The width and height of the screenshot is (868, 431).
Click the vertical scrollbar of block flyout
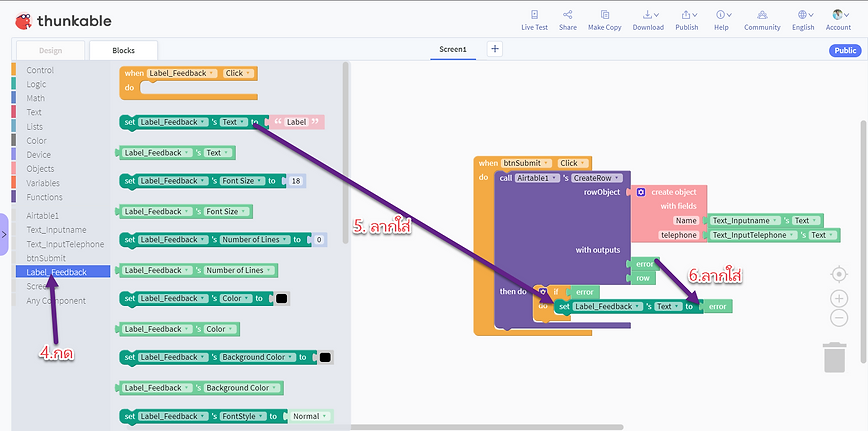tap(346, 152)
